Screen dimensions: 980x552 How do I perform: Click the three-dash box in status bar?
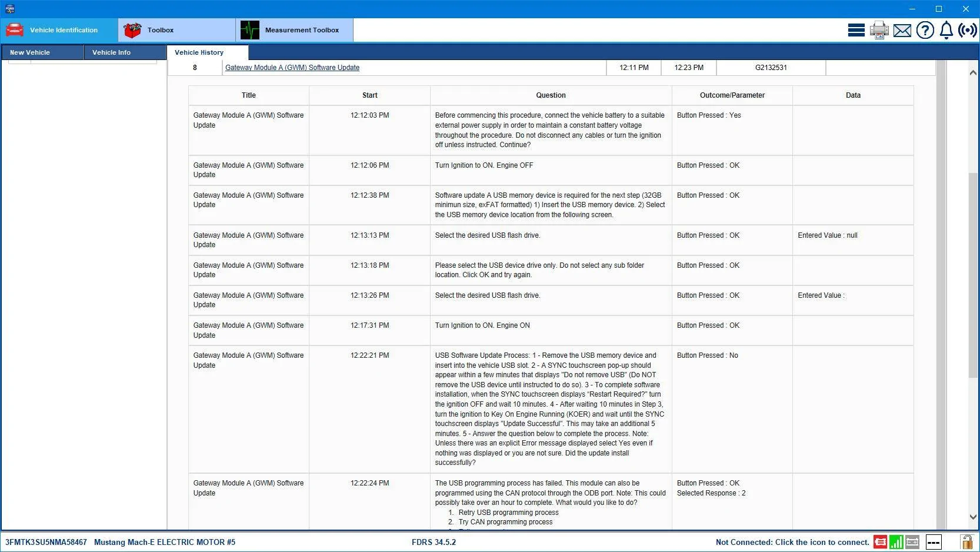click(x=934, y=542)
